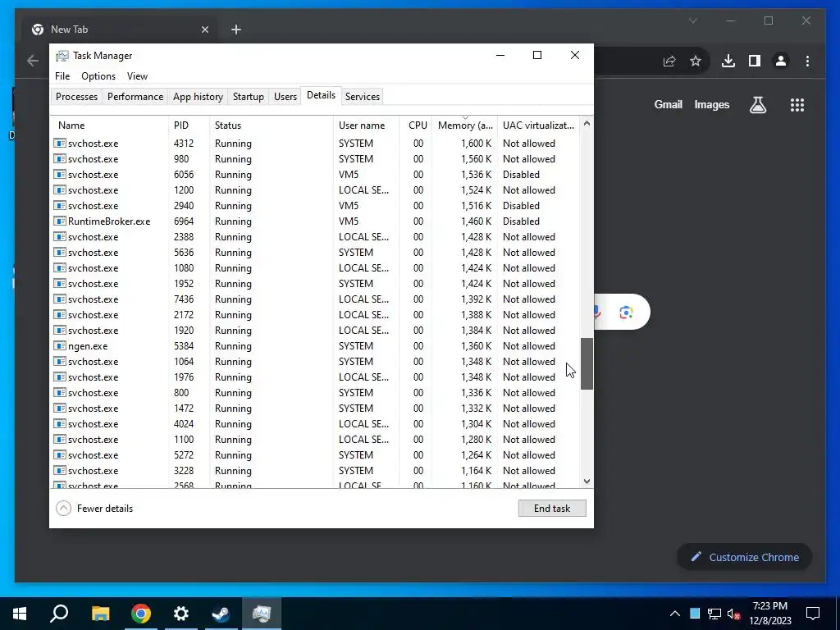Open Search Labs flask icon
840x630 pixels.
tap(757, 105)
